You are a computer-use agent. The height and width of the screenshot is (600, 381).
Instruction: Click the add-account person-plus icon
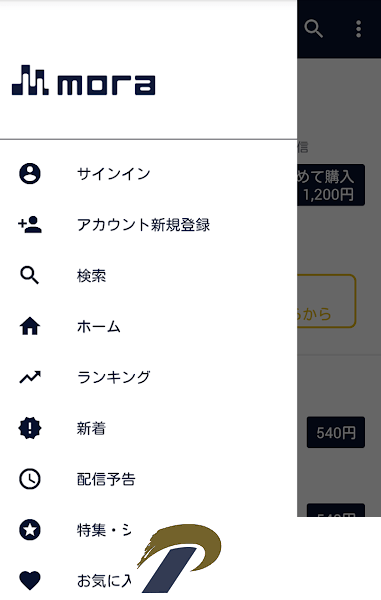point(30,225)
